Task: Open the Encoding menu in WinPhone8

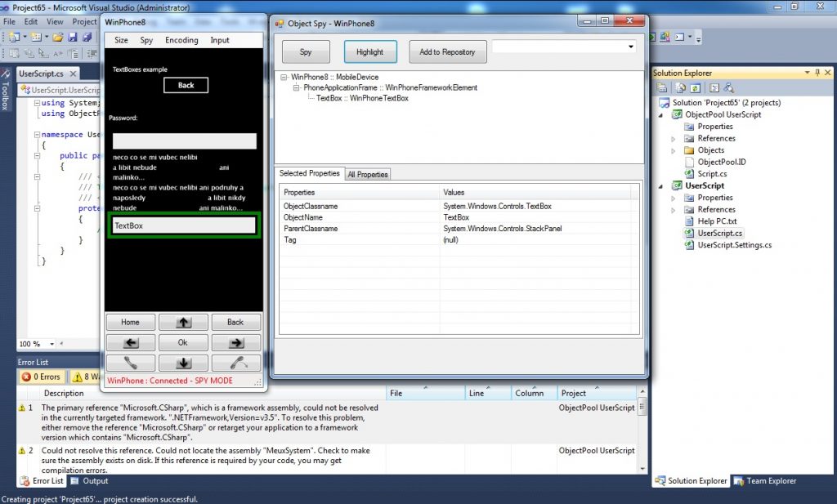Action: (181, 40)
